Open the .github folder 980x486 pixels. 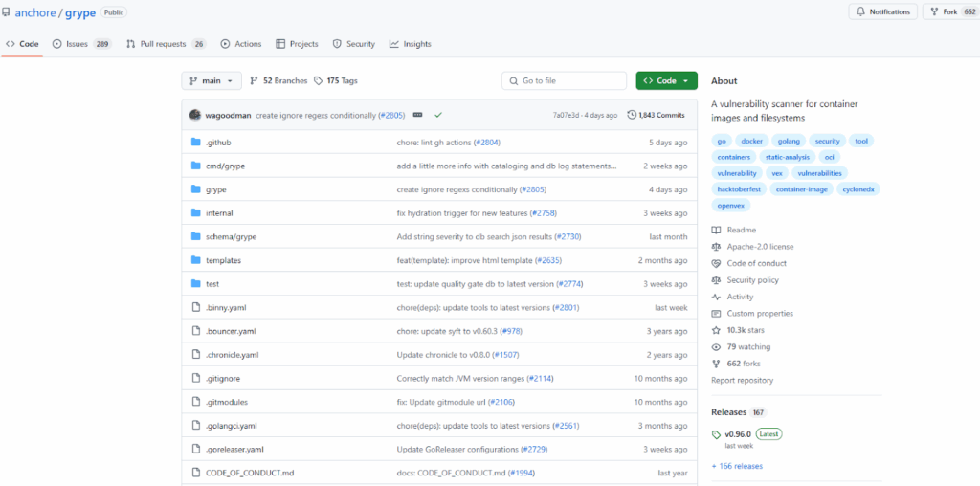(217, 143)
